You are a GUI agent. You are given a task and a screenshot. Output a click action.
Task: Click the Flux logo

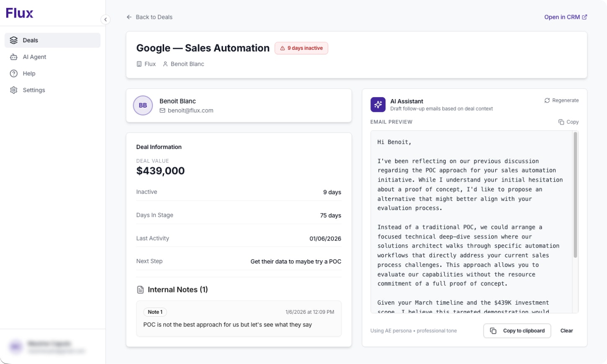19,13
